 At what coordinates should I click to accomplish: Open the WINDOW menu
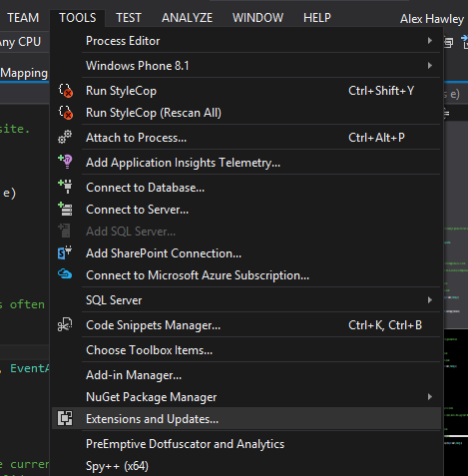click(257, 18)
